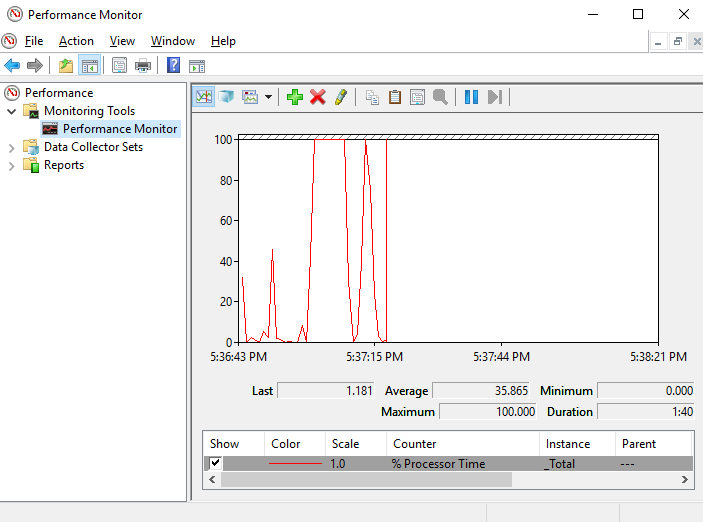Open the File menu
This screenshot has width=703, height=522.
[x=34, y=41]
